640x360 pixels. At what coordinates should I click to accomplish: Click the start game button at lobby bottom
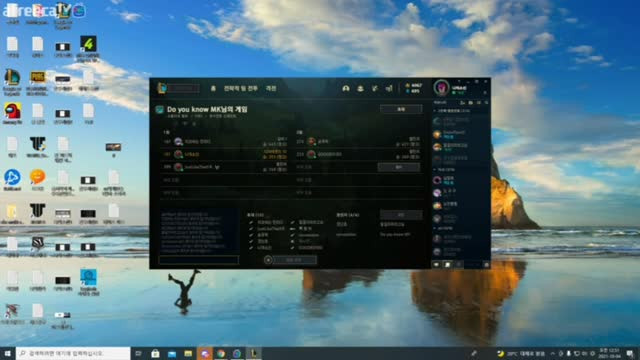[294, 260]
